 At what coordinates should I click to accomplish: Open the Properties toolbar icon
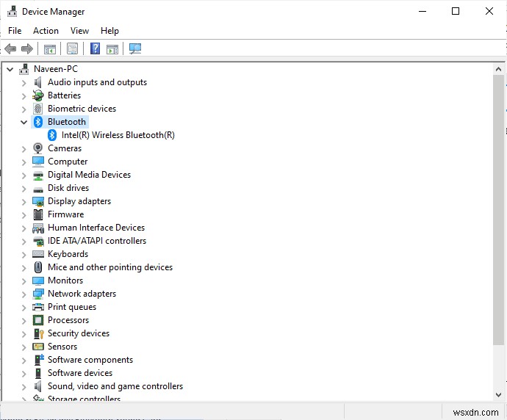[x=72, y=48]
